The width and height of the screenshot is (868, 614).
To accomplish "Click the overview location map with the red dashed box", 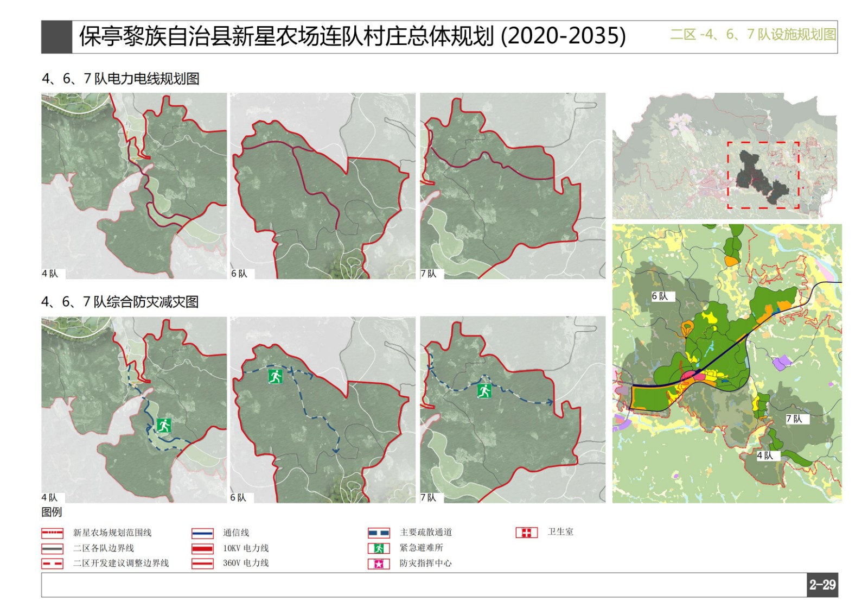I will pyautogui.click(x=725, y=156).
